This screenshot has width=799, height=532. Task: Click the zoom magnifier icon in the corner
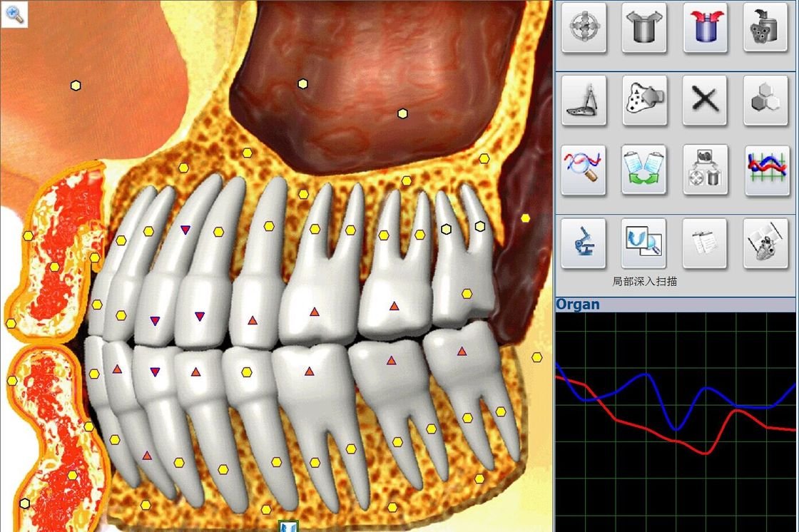(14, 14)
